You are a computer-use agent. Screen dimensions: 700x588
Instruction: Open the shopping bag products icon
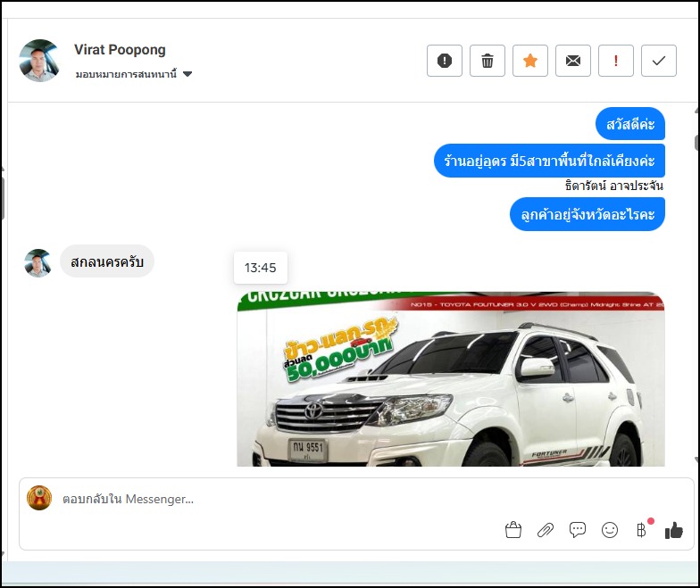coord(512,530)
